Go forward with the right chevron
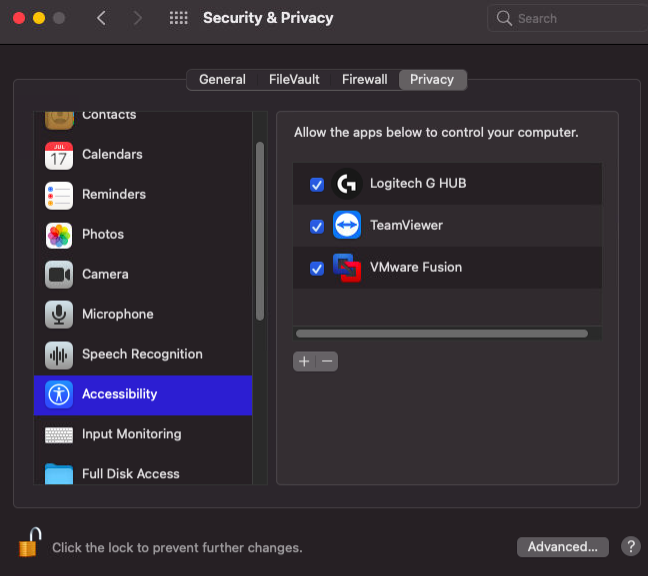 coord(138,18)
